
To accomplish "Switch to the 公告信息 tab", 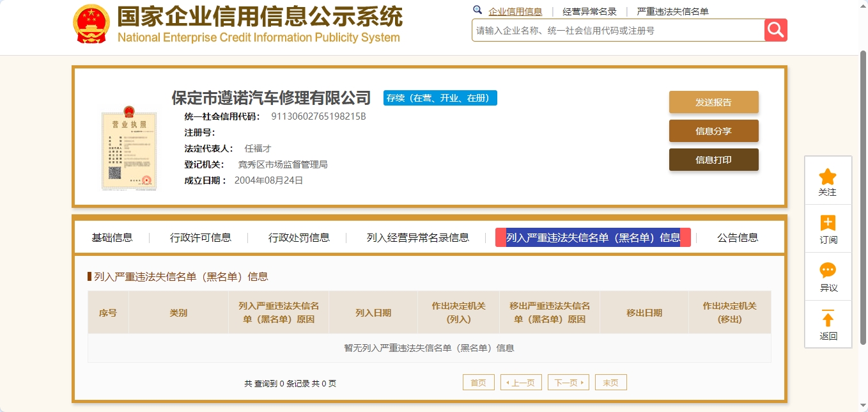I will (738, 237).
